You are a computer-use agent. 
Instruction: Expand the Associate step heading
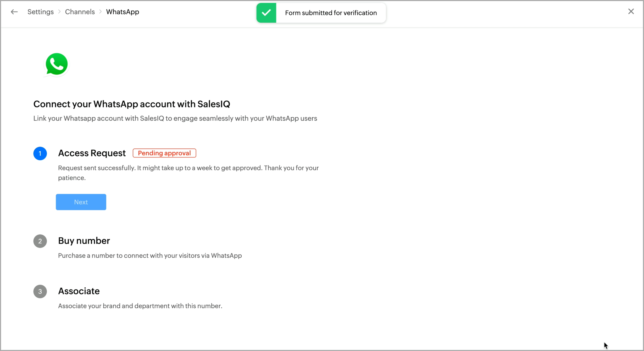79,291
